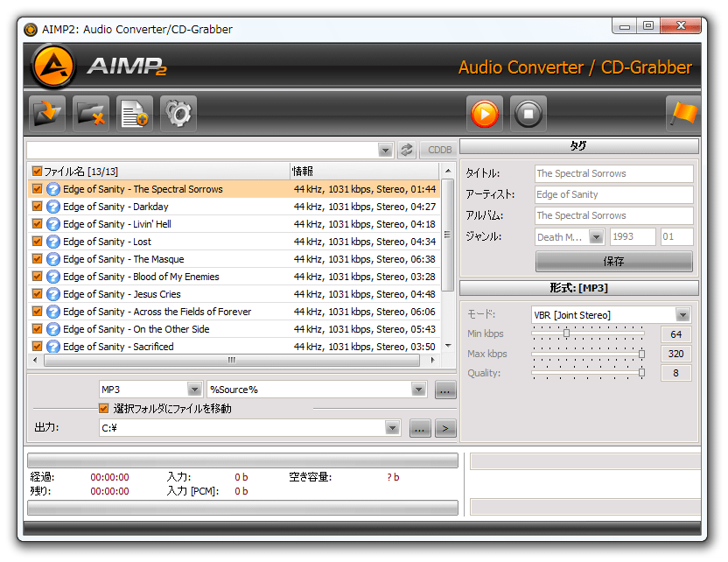Click the 形式: [MP3] panel header
Viewport: 728px width, 562px height.
click(579, 288)
